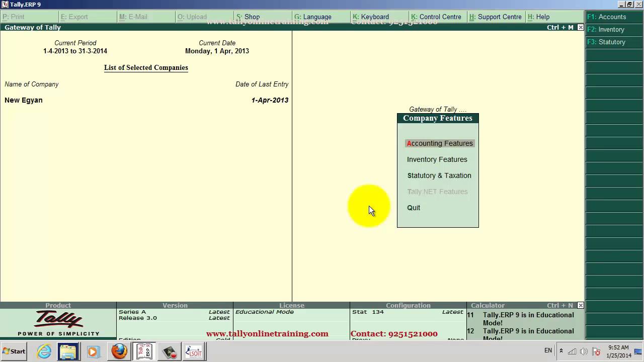Show hidden system tray icons arrow
This screenshot has width=644, height=362.
pos(561,351)
